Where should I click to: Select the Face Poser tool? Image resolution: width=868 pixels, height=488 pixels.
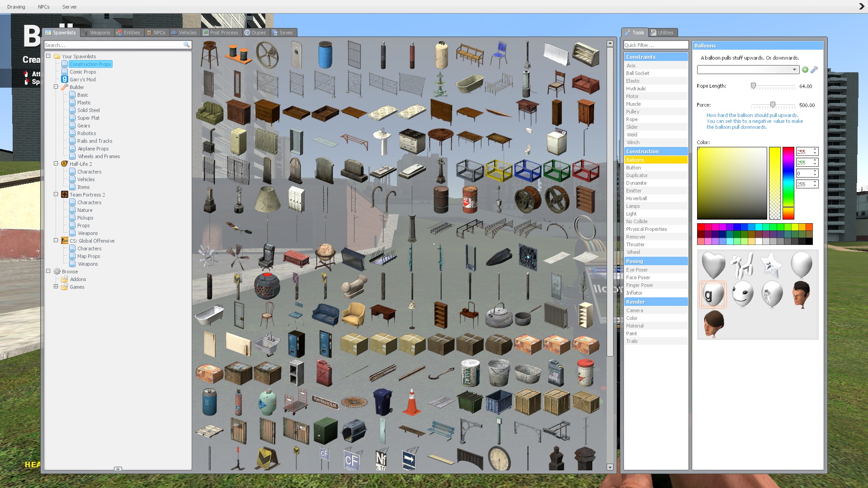tap(656, 277)
